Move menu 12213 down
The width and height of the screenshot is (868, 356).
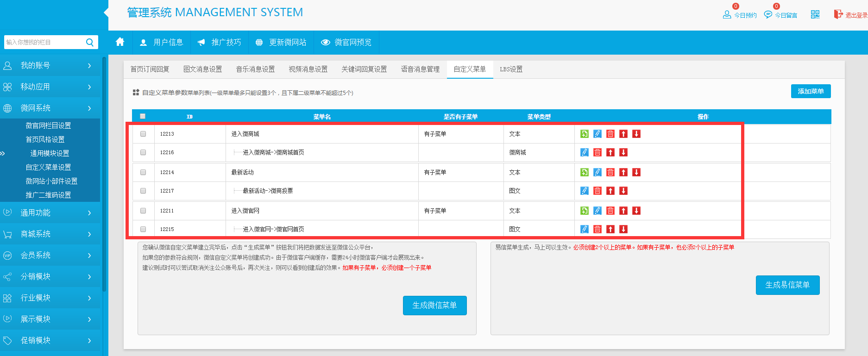(x=636, y=134)
